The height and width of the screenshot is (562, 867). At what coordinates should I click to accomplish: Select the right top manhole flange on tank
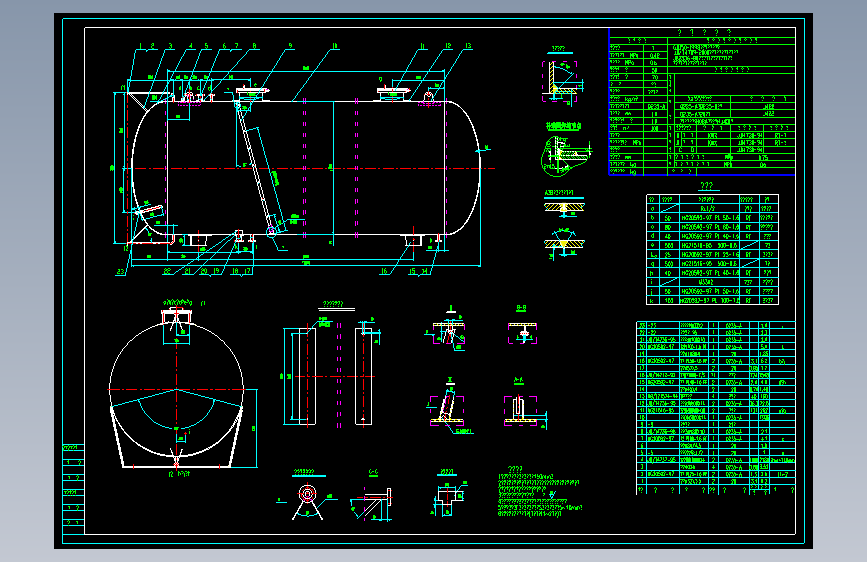pos(393,91)
